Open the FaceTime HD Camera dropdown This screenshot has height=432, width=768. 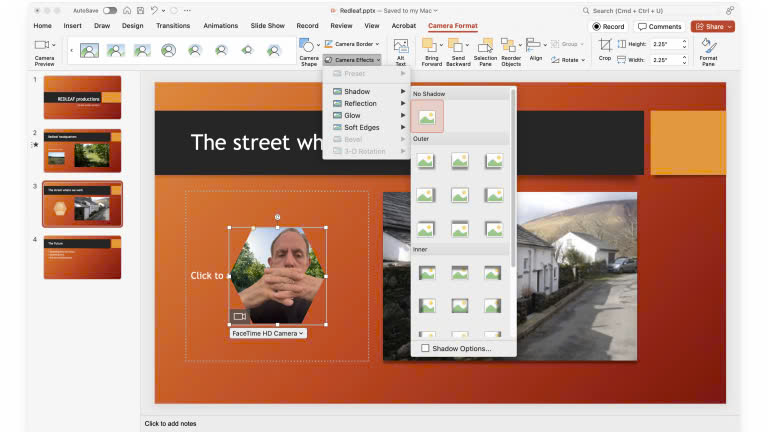267,333
